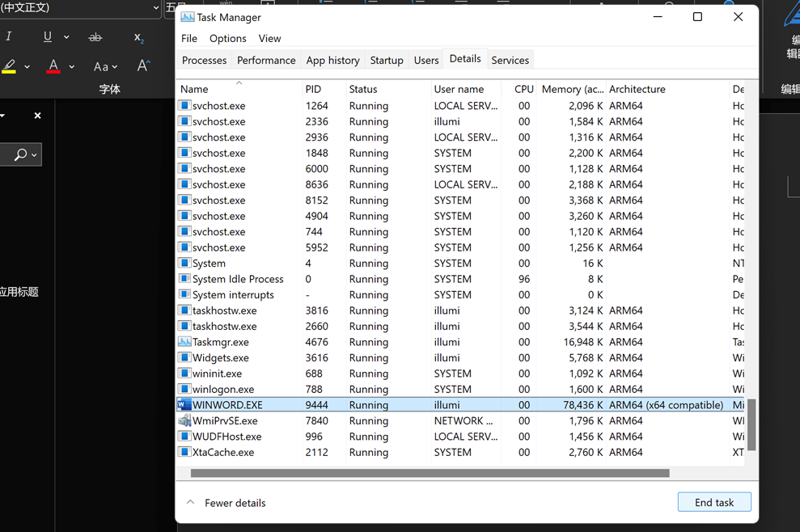Open the underline style dropdown arrow
The image size is (800, 532).
click(66, 37)
